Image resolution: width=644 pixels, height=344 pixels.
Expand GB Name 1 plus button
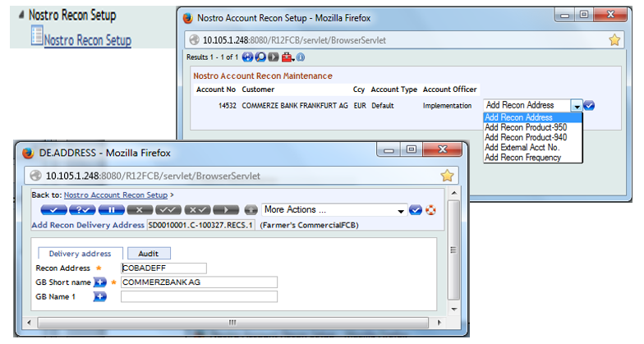pos(100,296)
